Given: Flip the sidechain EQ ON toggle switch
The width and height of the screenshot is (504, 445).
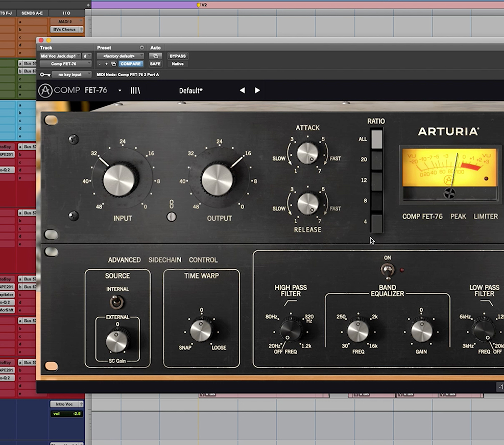Looking at the screenshot, I should coord(388,270).
